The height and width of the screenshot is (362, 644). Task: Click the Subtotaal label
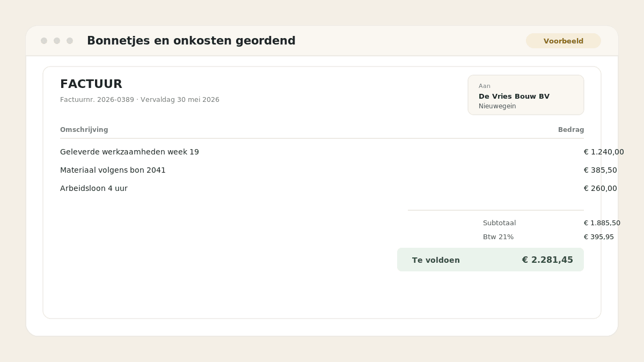pos(500,223)
